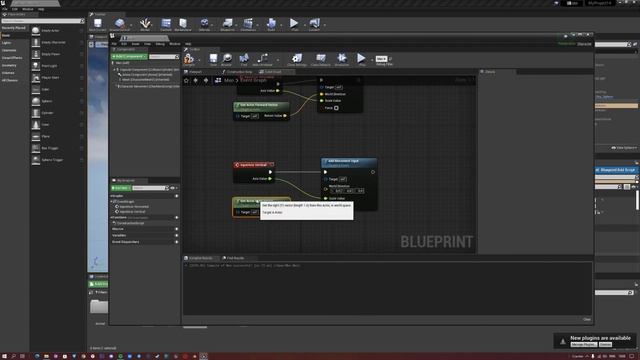
Task: Open File menu in Blueprint editor
Action: [x=115, y=44]
